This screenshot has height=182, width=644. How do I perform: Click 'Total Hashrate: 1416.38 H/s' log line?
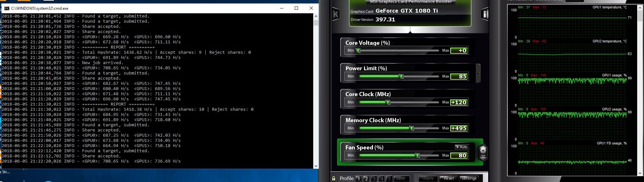click(128, 109)
